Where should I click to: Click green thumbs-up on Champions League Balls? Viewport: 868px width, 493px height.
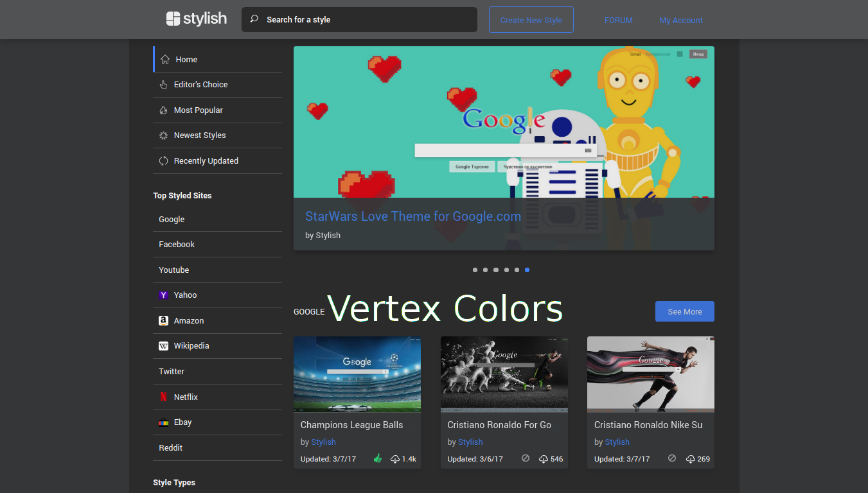(x=378, y=458)
